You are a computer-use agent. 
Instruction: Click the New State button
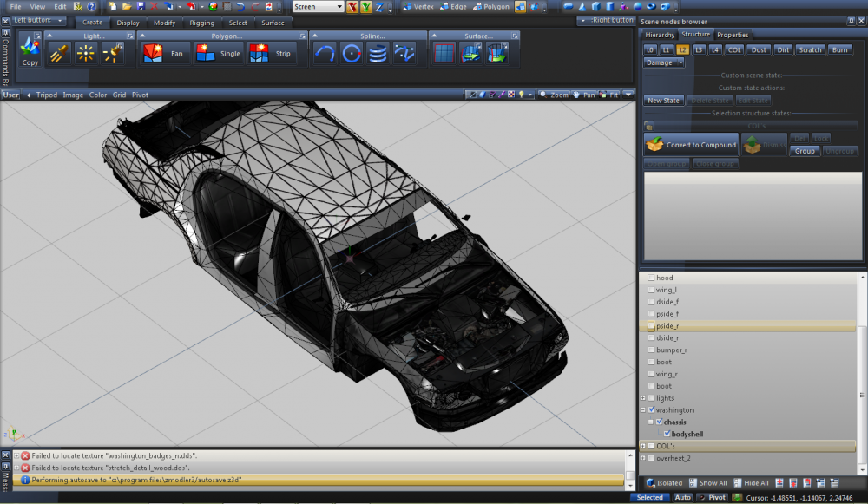click(x=664, y=101)
